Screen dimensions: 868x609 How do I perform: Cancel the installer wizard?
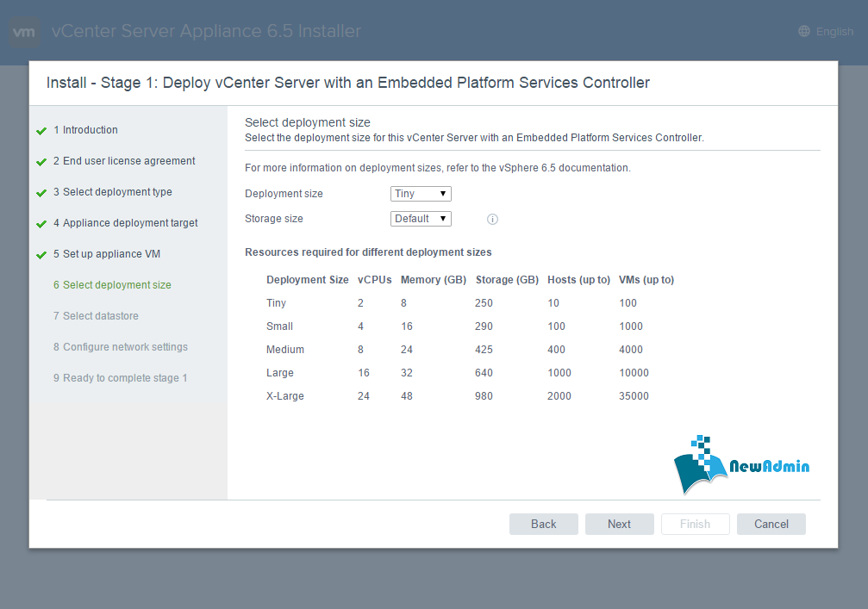771,524
